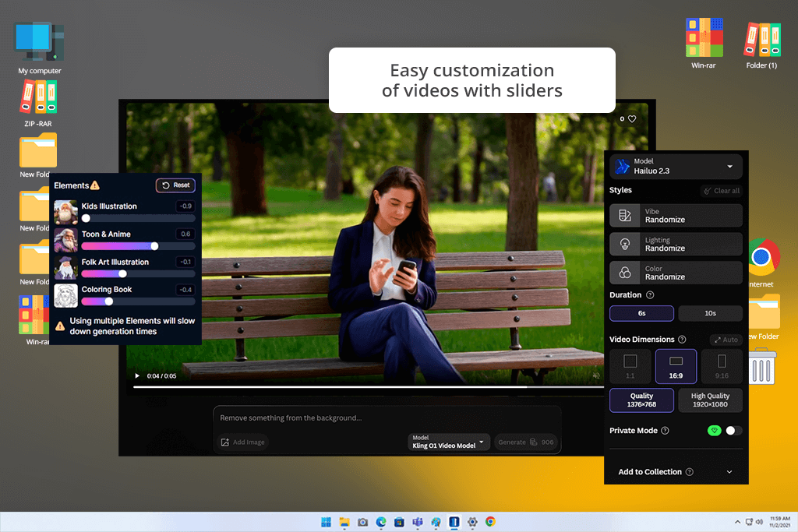Click the Generate 906 button

526,442
